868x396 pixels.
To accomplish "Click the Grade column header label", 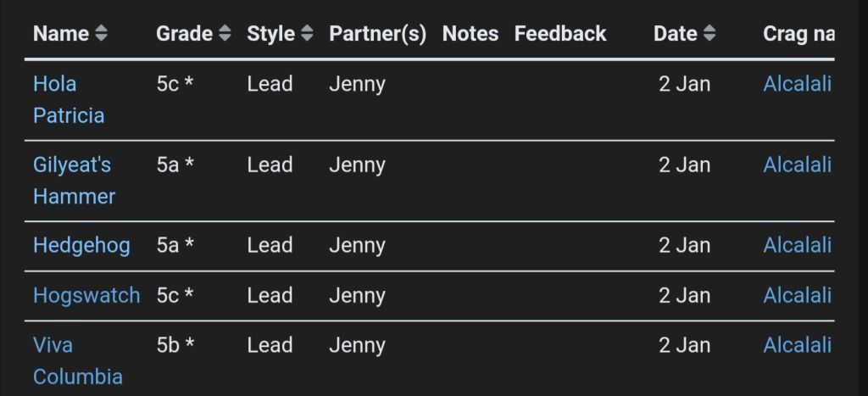I will 184,34.
